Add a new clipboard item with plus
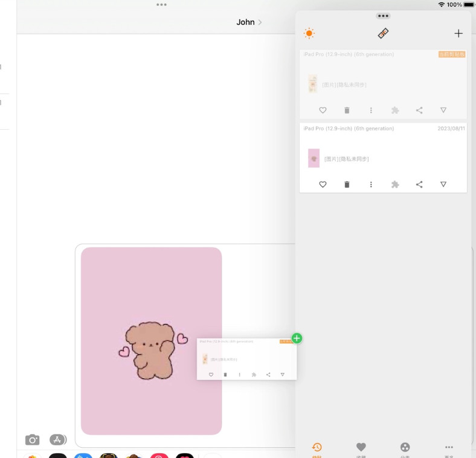 458,33
